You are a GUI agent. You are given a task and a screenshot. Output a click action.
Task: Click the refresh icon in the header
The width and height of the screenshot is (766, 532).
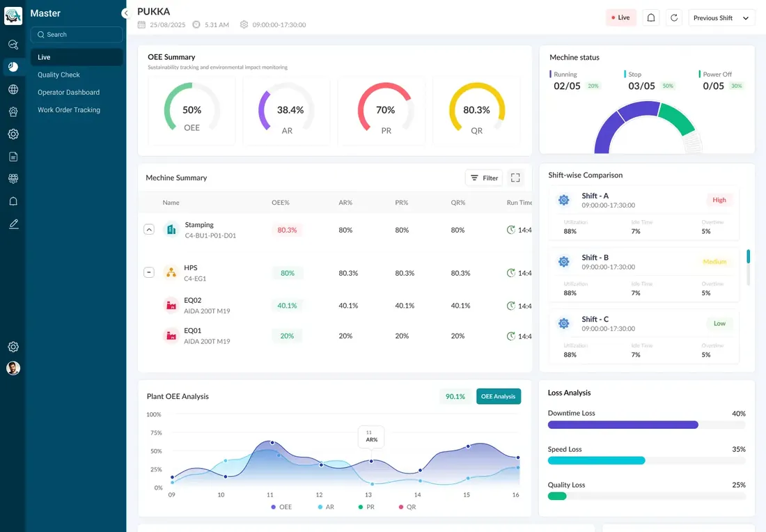(673, 17)
